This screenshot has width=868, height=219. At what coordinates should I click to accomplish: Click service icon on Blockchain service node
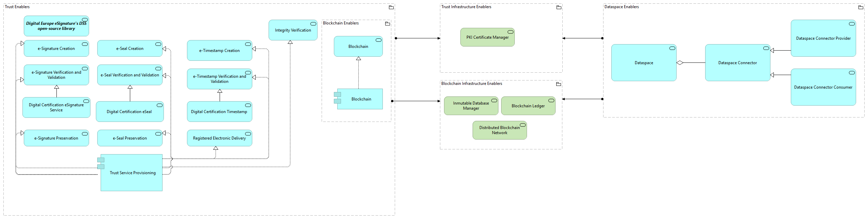pyautogui.click(x=378, y=40)
